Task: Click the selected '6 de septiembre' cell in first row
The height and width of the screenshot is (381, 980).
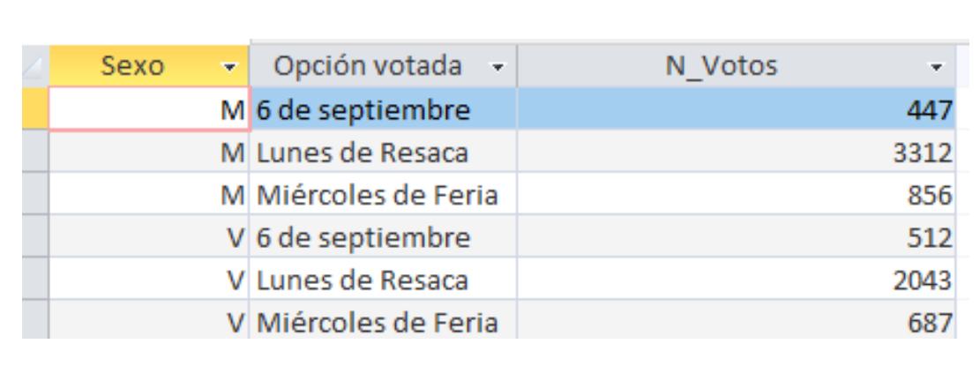Action: (x=383, y=109)
